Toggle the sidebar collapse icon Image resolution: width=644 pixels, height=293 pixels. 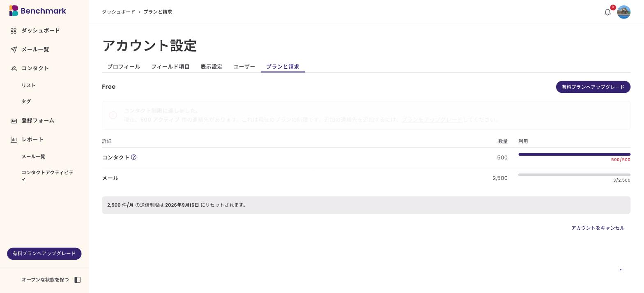coord(77,280)
